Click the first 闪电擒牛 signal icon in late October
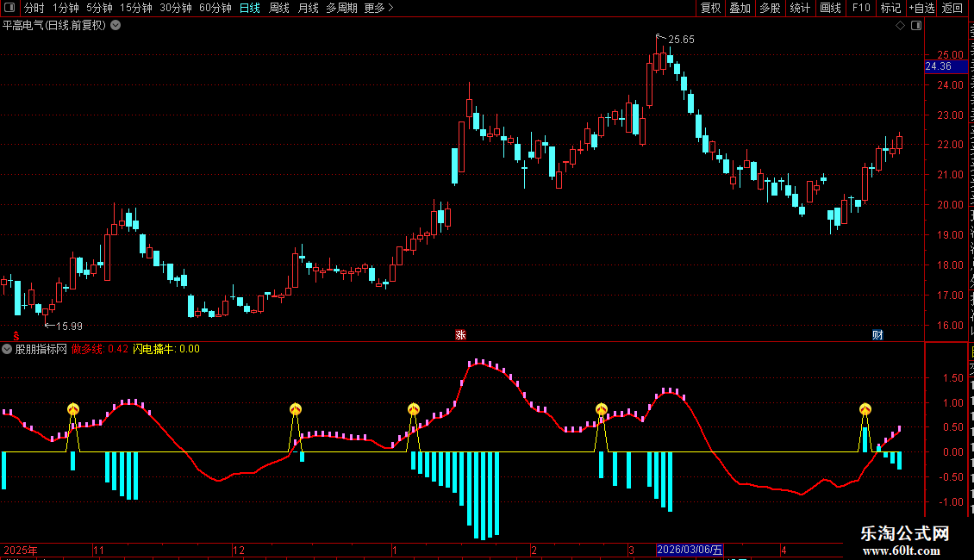 tap(73, 408)
